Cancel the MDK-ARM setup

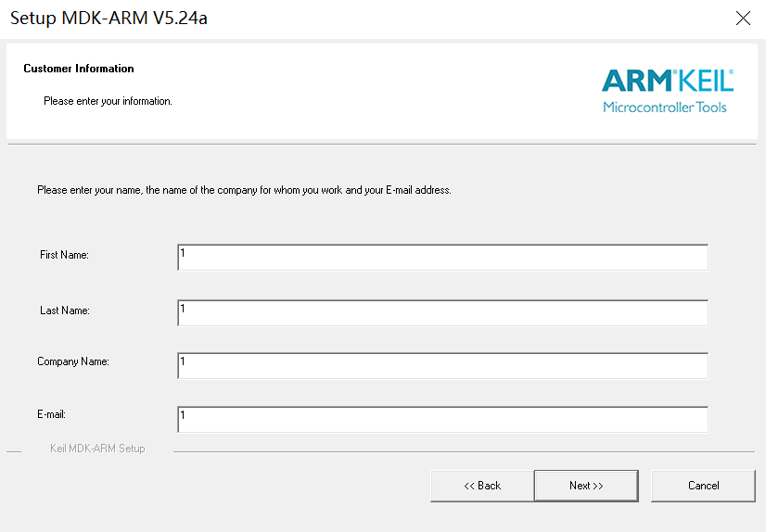tap(704, 486)
